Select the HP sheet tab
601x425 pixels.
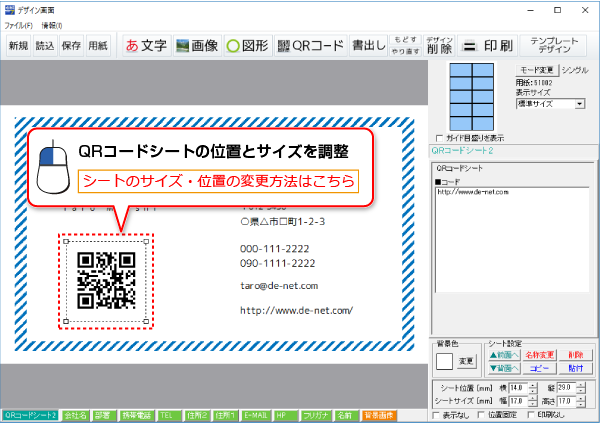(284, 415)
